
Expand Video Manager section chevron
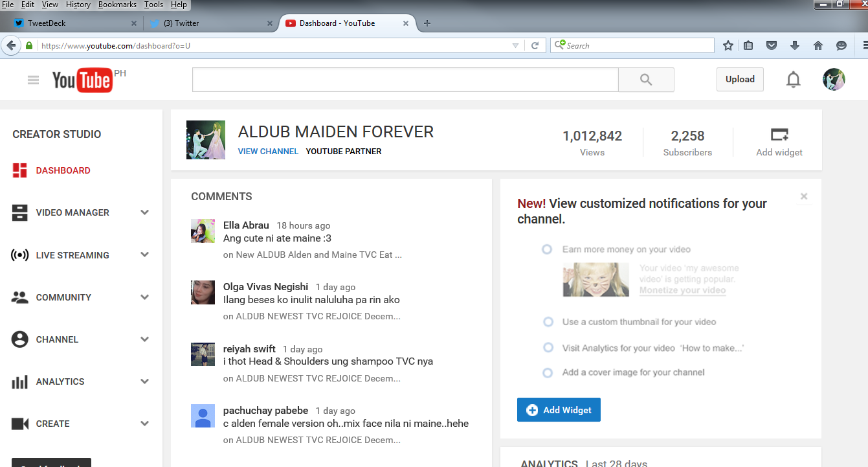145,212
